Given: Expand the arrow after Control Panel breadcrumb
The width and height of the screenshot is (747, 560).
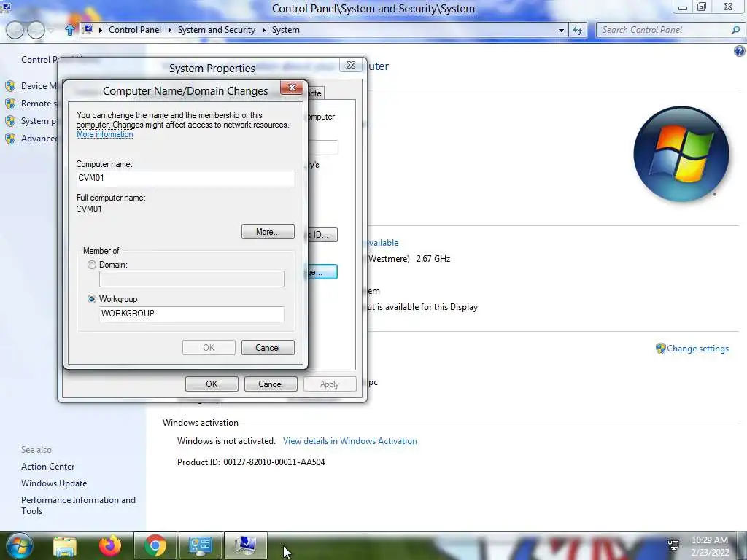Looking at the screenshot, I should (169, 30).
